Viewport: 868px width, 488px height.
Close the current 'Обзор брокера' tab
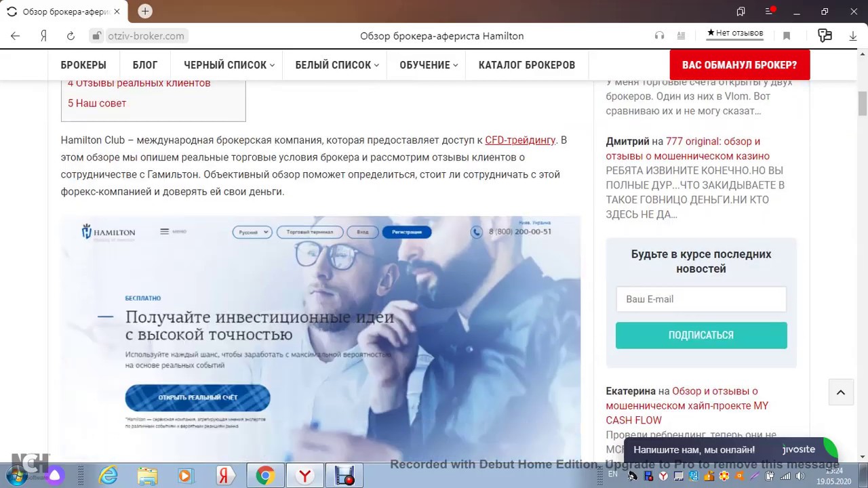tap(117, 12)
